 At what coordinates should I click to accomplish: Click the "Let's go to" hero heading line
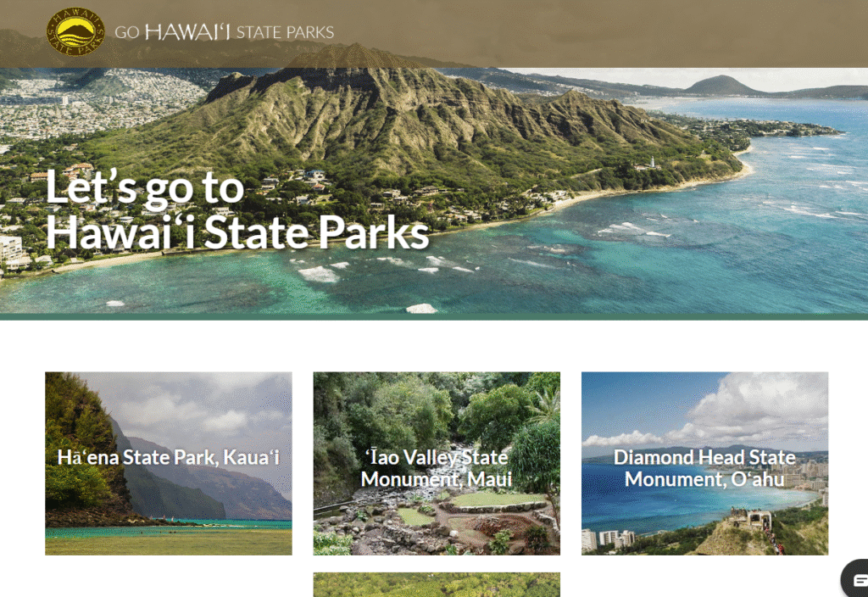point(144,188)
